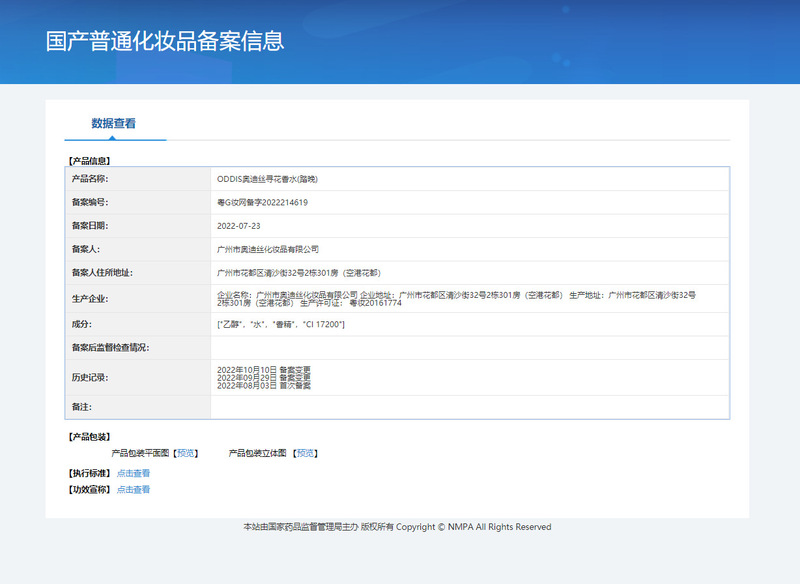This screenshot has width=800, height=584.
Task: Click the registrant 广州市奥迪丝化妆品有限公司 value
Action: point(268,249)
